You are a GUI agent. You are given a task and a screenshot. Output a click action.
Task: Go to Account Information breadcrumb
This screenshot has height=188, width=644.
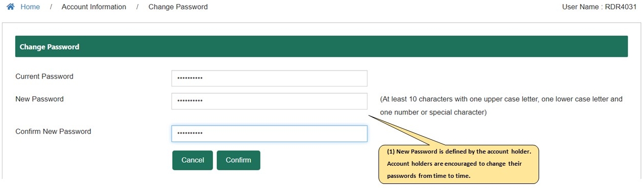click(94, 7)
